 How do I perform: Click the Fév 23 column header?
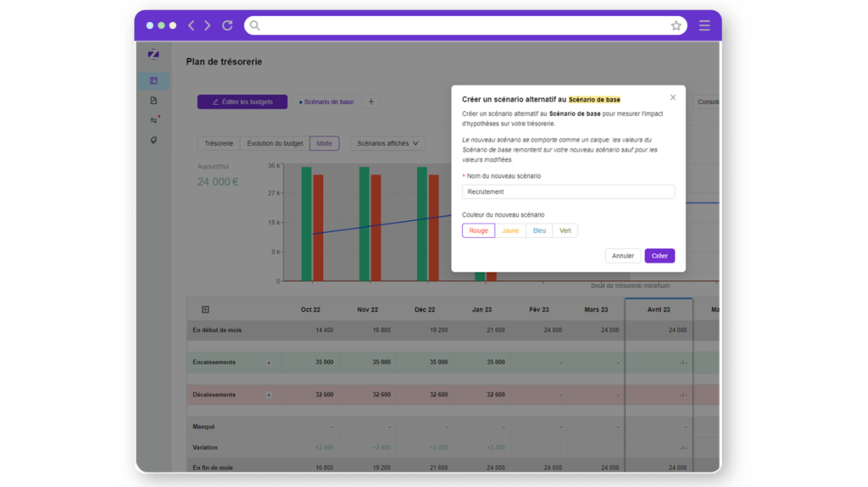(538, 309)
